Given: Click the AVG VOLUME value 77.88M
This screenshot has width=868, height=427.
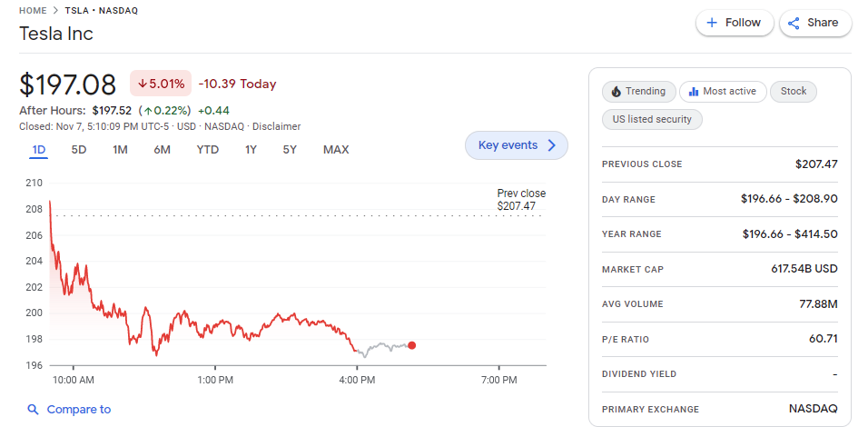Looking at the screenshot, I should [820, 304].
